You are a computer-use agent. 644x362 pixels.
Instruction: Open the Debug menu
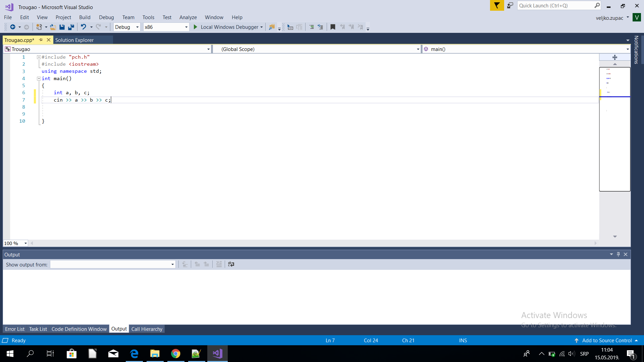tap(106, 17)
